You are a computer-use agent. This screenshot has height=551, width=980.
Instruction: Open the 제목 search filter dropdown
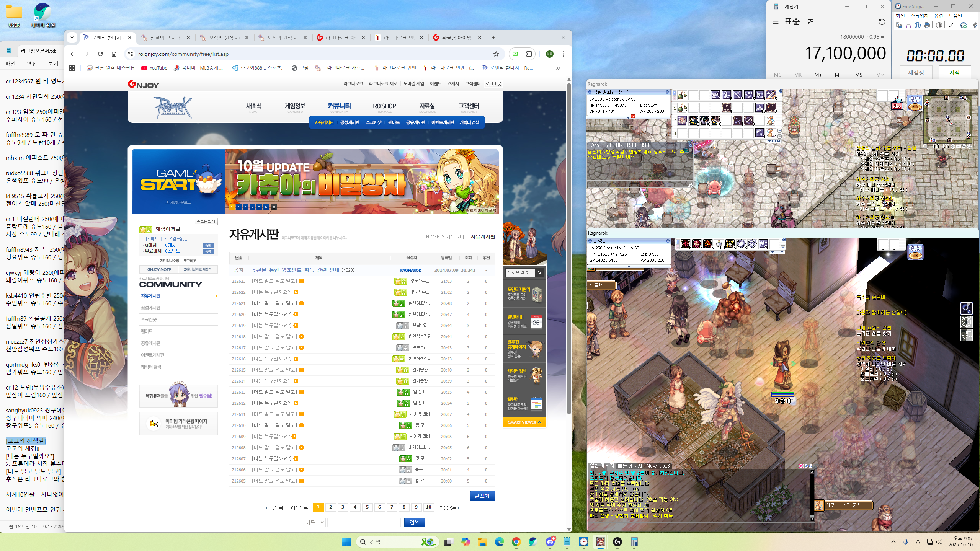313,522
